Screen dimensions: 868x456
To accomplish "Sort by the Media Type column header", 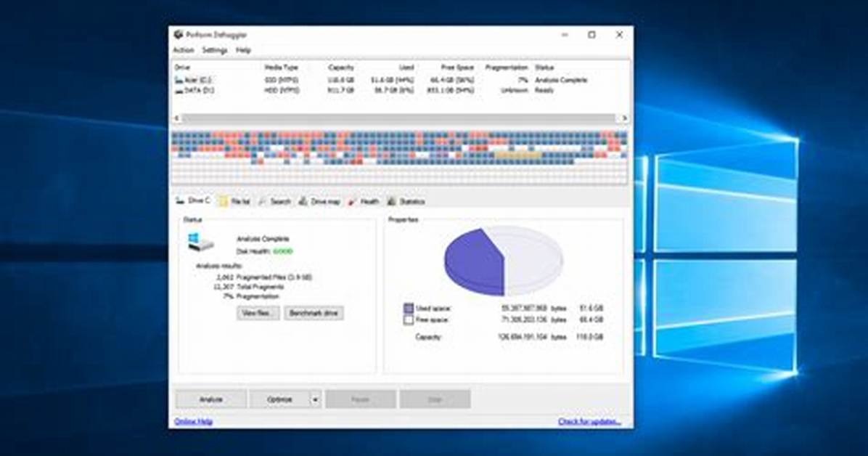I will click(281, 68).
